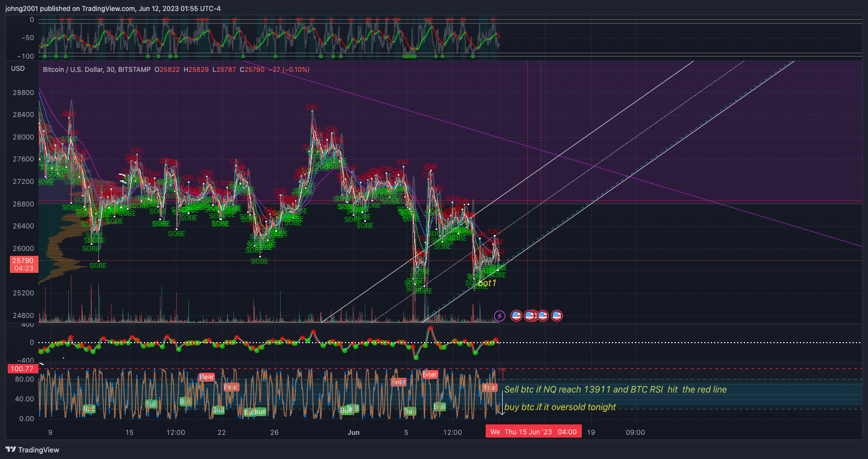Click the −400 label on the middle oscillator
868x459 pixels.
(x=25, y=360)
